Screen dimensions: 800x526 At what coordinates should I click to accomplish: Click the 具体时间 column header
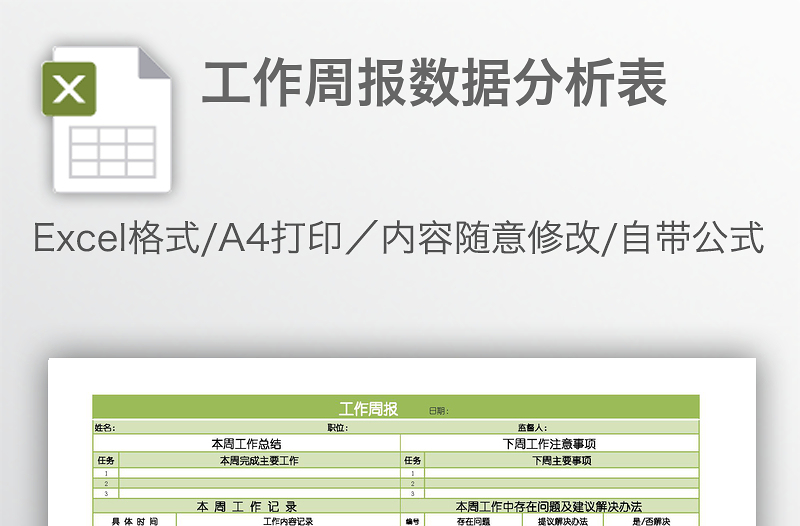(x=135, y=520)
